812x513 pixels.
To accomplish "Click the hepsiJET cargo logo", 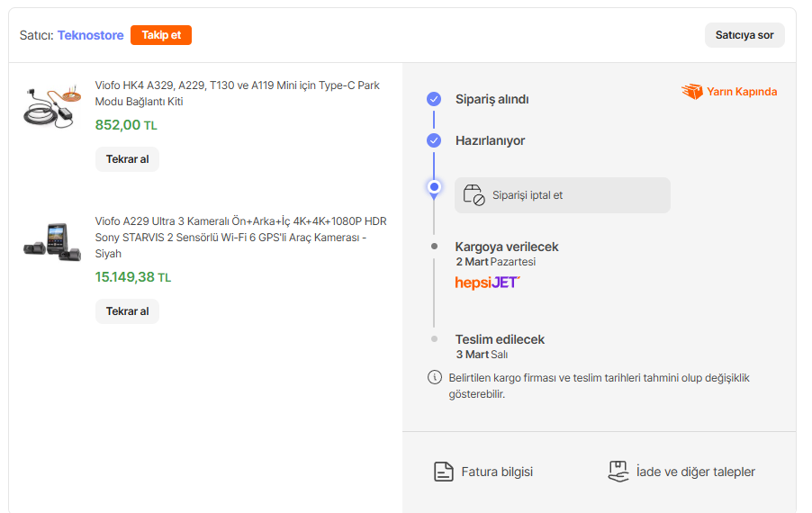I will pos(487,283).
